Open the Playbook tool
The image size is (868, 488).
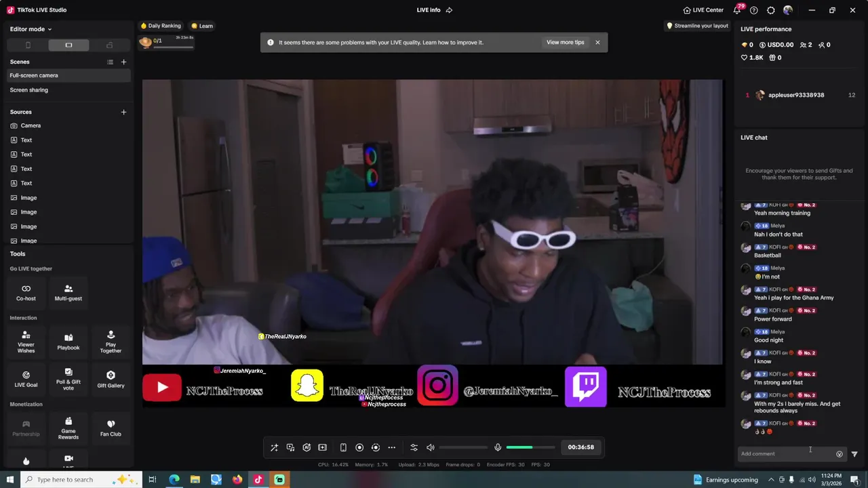68,342
